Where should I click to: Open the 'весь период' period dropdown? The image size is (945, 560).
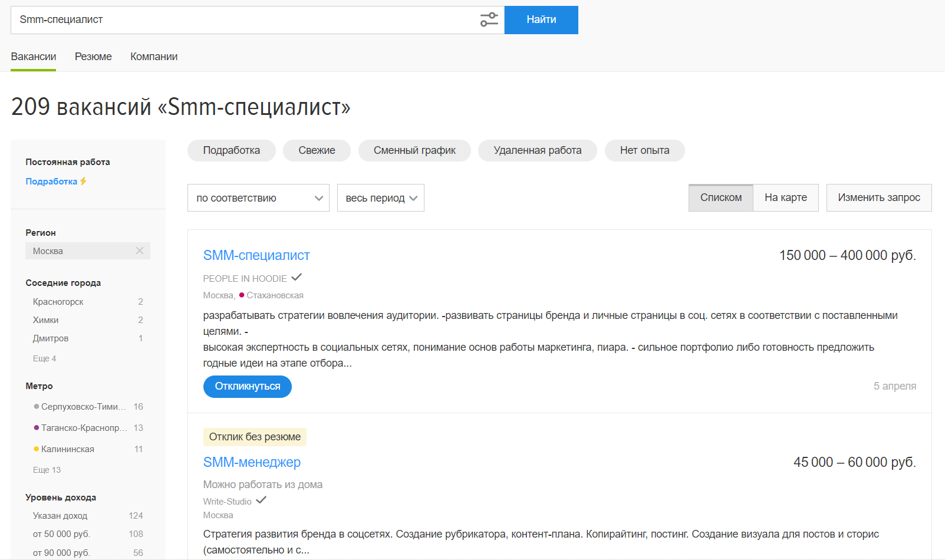(380, 198)
